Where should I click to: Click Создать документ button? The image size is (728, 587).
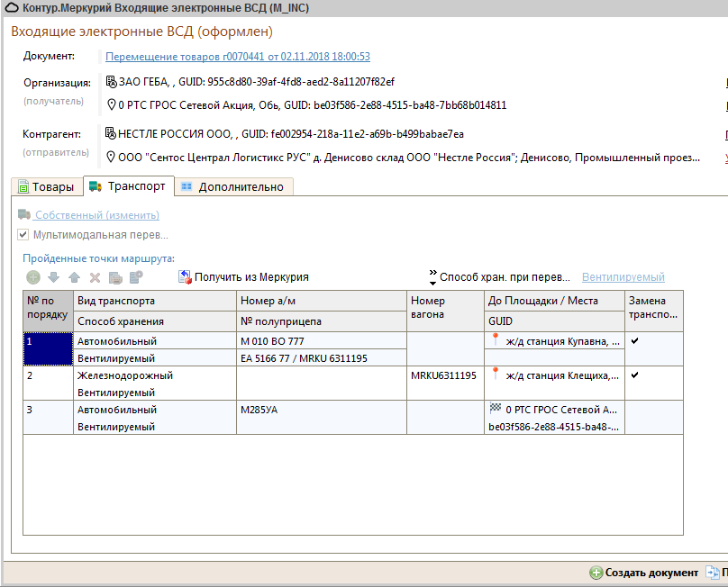[644, 573]
